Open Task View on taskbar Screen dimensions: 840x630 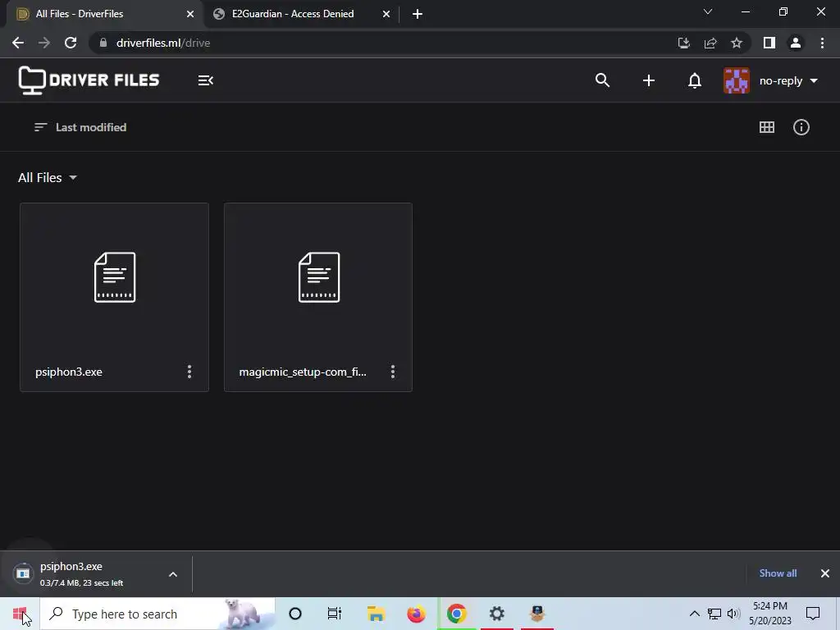335,614
